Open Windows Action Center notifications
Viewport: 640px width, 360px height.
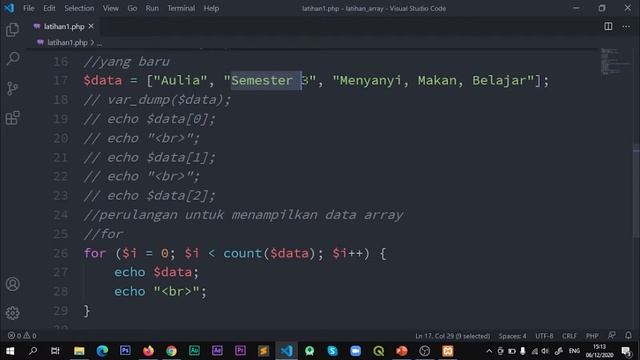pos(627,351)
